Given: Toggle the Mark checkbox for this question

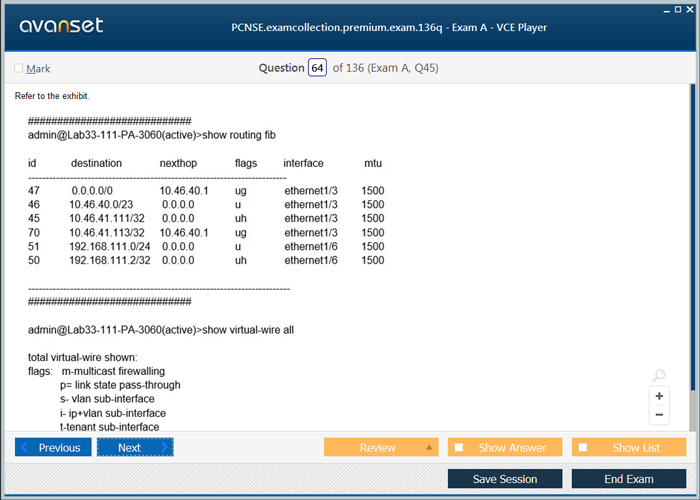Looking at the screenshot, I should click(19, 69).
